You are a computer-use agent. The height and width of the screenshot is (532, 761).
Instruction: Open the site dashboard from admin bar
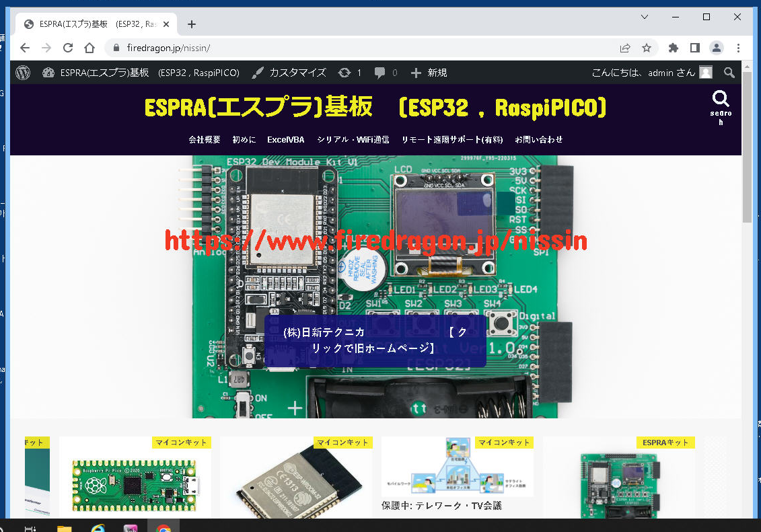pos(141,73)
